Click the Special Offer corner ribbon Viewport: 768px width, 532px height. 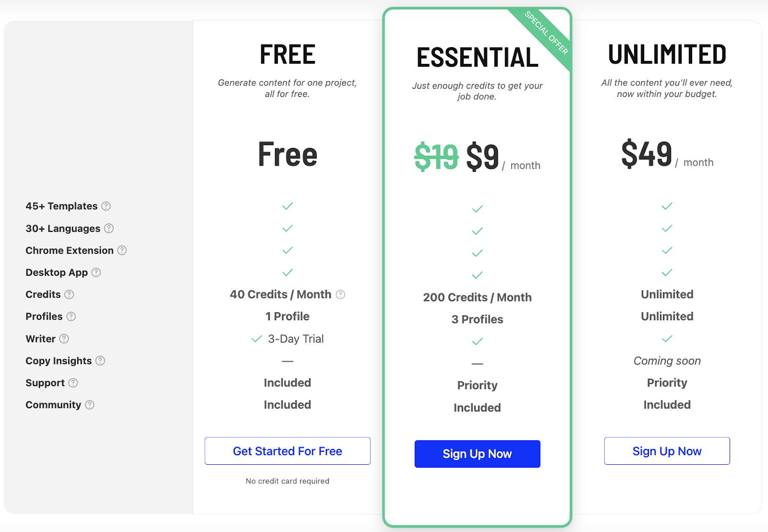546,34
